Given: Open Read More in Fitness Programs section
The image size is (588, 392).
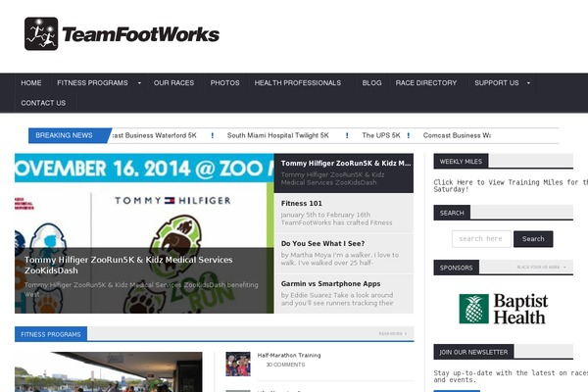Looking at the screenshot, I should (393, 333).
